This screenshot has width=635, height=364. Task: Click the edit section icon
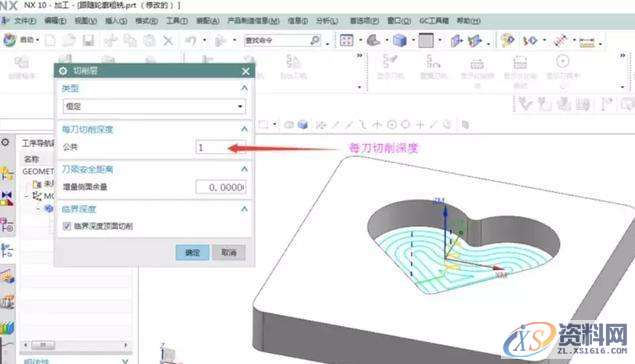coord(475,40)
